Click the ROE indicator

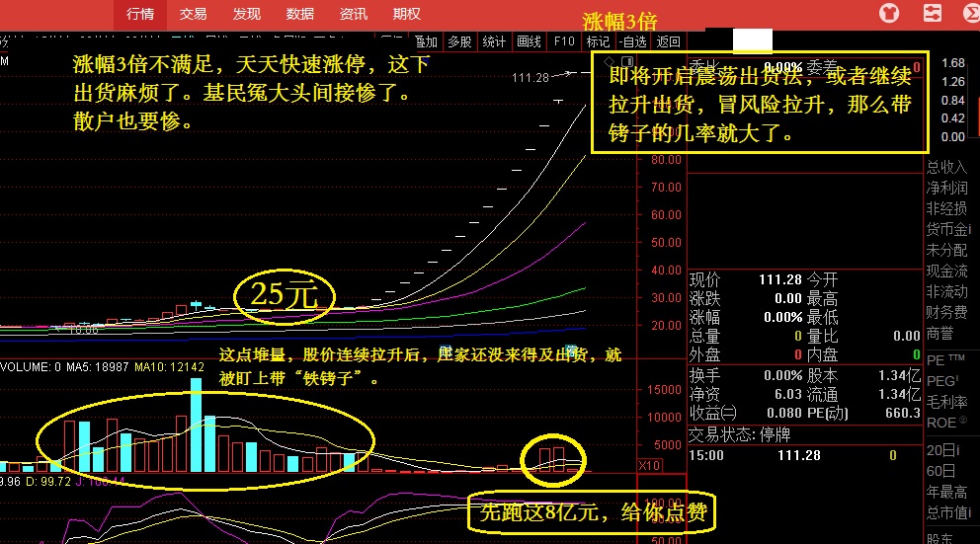pyautogui.click(x=946, y=423)
